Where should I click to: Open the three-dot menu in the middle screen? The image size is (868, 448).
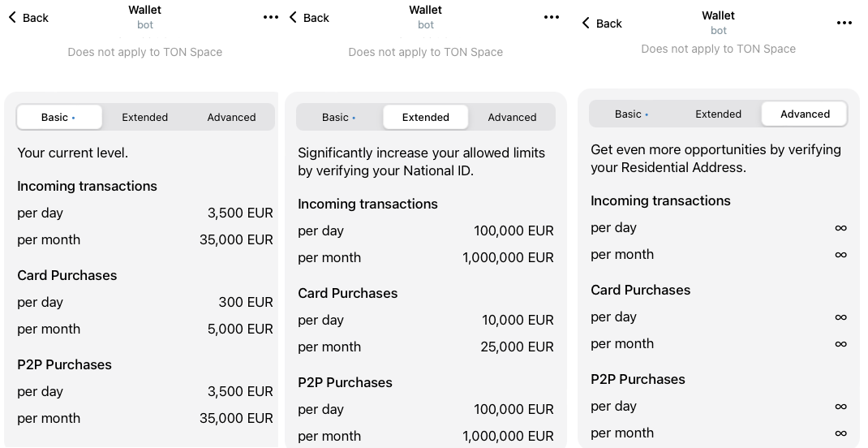coord(552,17)
